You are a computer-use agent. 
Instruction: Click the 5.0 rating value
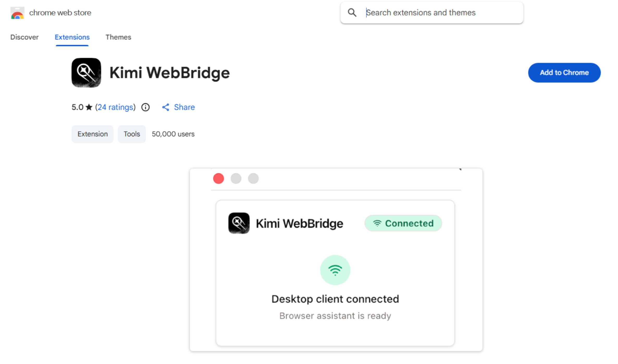click(x=77, y=107)
